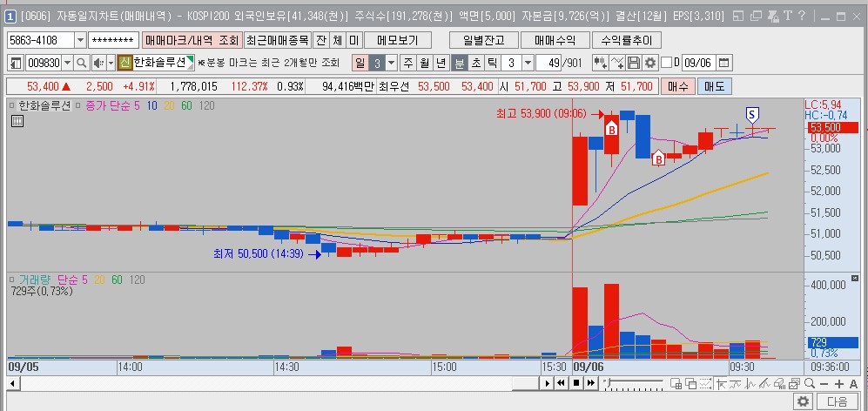Click the chart zoom slider handle
Viewport: 868px width, 411px height.
609,382
